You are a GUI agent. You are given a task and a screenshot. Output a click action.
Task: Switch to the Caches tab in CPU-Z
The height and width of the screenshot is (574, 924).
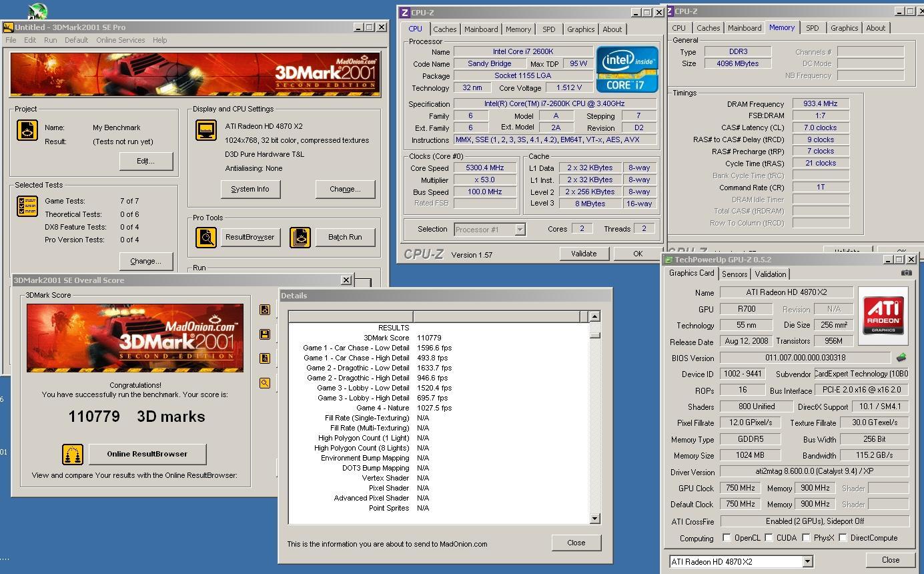(445, 29)
